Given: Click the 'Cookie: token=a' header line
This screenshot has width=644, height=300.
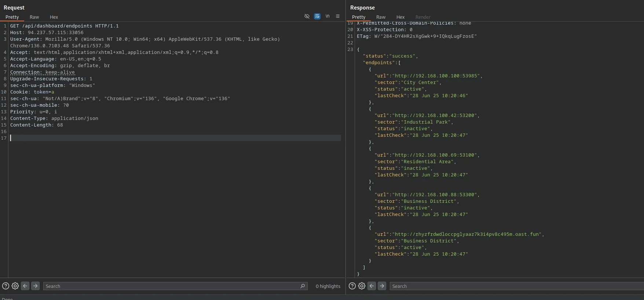Looking at the screenshot, I should (32, 92).
